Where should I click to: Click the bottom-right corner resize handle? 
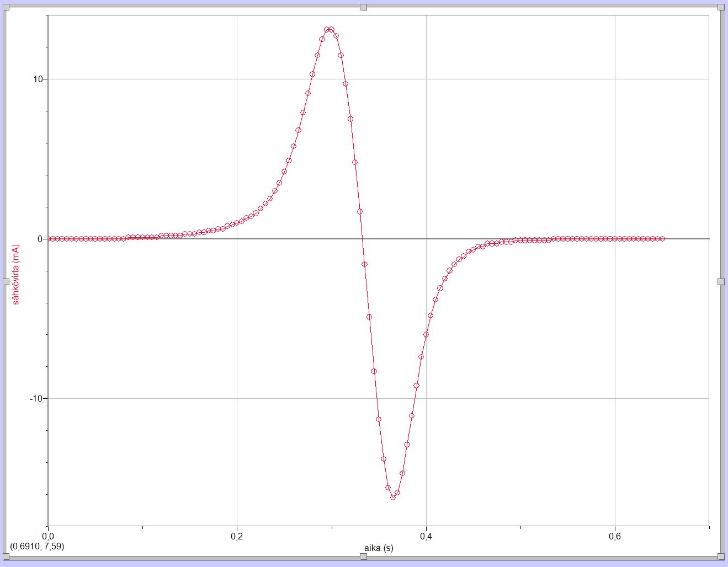click(721, 557)
